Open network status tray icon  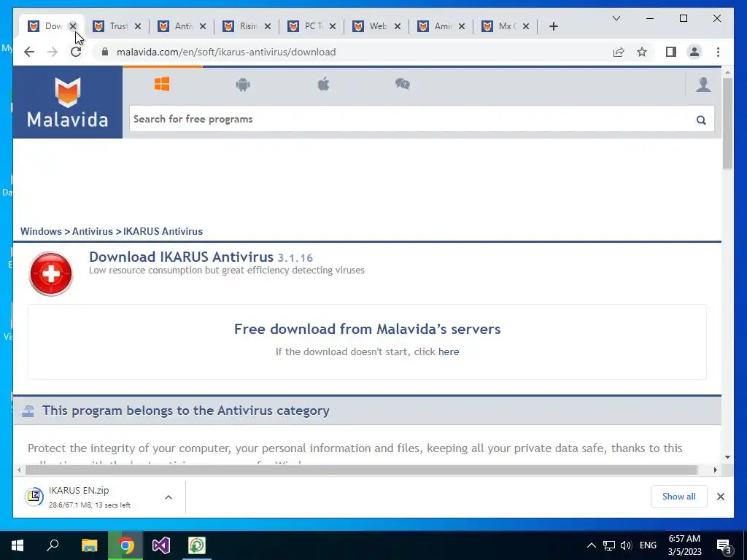[x=609, y=545]
